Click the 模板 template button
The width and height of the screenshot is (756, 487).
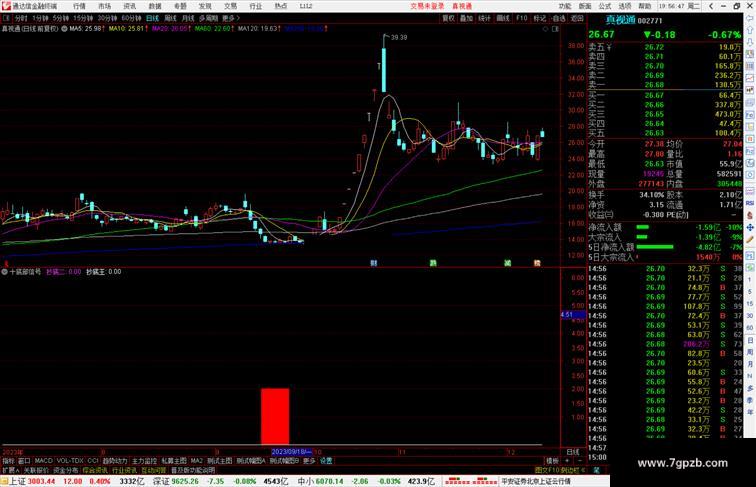552,461
